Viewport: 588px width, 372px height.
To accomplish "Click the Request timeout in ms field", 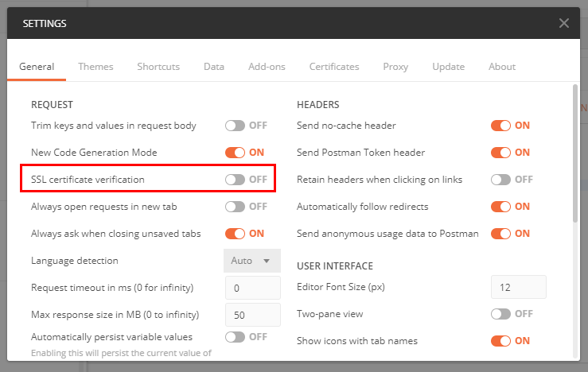I will [x=253, y=288].
